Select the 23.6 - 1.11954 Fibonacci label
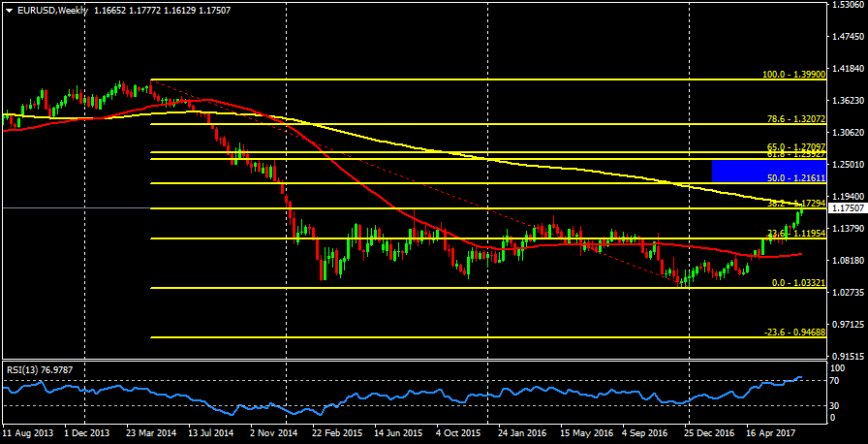The height and width of the screenshot is (444, 868). pos(794,234)
